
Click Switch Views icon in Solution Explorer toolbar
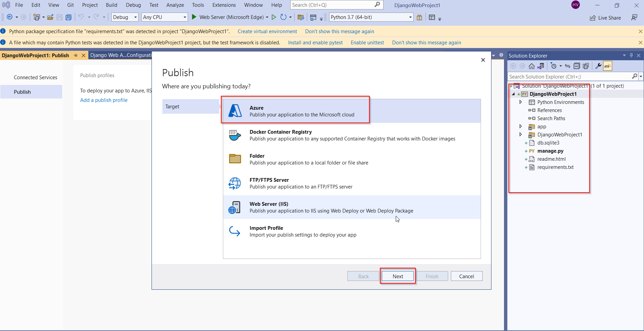point(541,66)
